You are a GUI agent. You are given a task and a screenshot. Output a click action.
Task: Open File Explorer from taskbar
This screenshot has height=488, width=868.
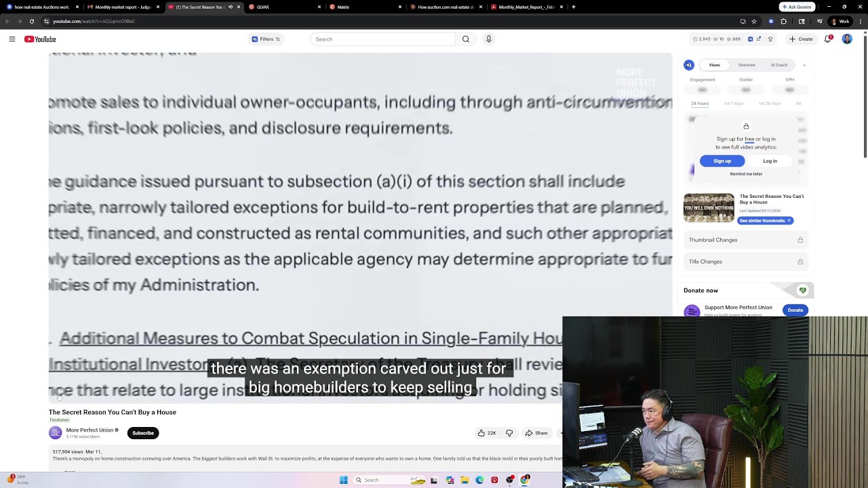click(465, 480)
